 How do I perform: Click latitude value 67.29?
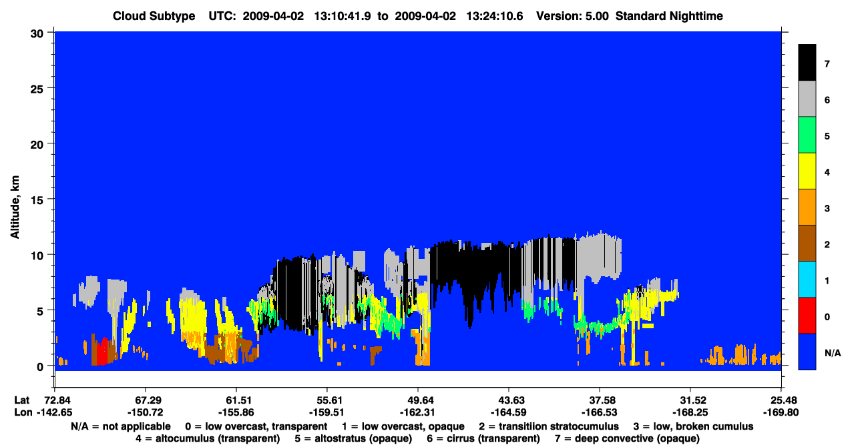click(145, 400)
